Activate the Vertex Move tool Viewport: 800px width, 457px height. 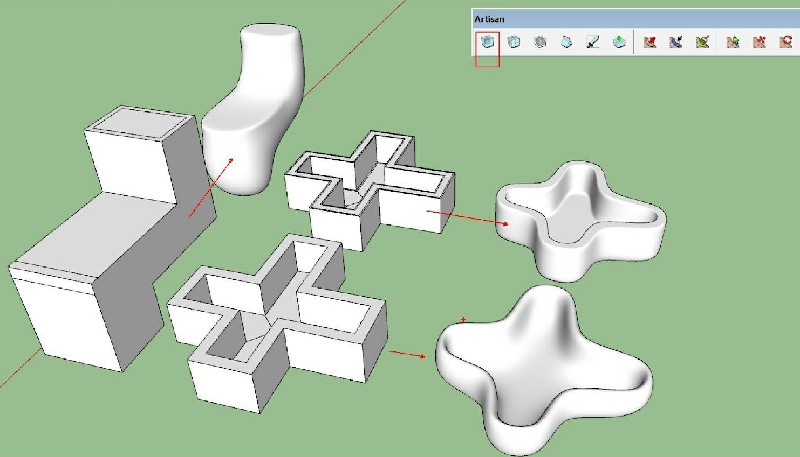tap(759, 42)
